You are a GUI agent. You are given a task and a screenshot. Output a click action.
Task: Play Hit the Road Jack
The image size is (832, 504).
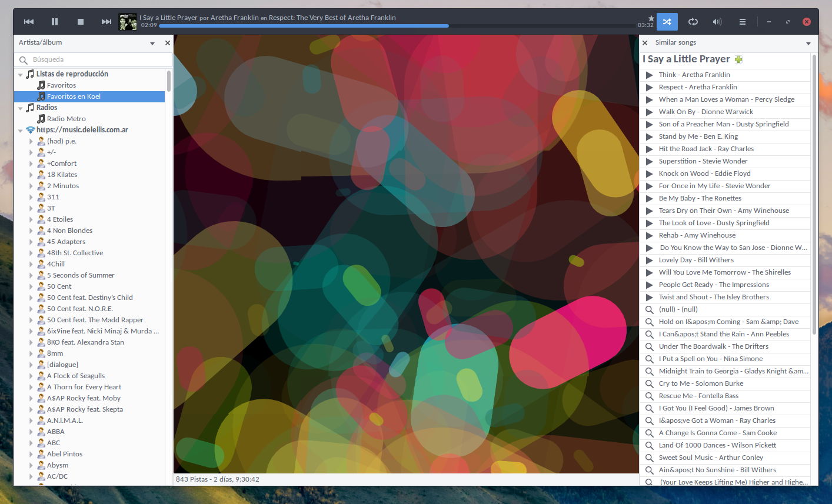(650, 149)
